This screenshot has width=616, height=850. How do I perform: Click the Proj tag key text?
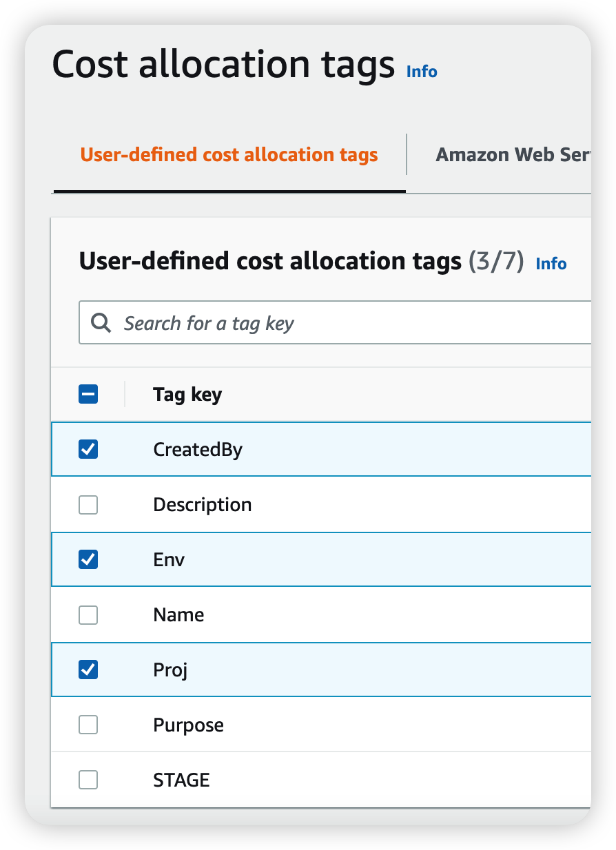(x=170, y=670)
